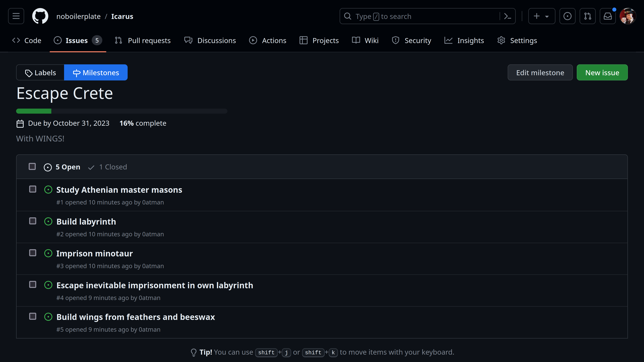Click the GitHub Octocat logo
644x362 pixels.
click(x=40, y=16)
